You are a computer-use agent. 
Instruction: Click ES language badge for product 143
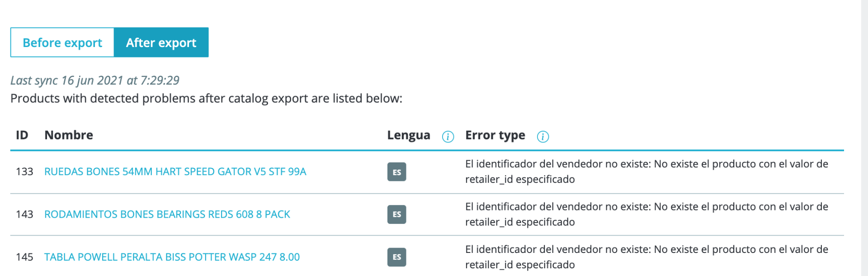click(396, 214)
